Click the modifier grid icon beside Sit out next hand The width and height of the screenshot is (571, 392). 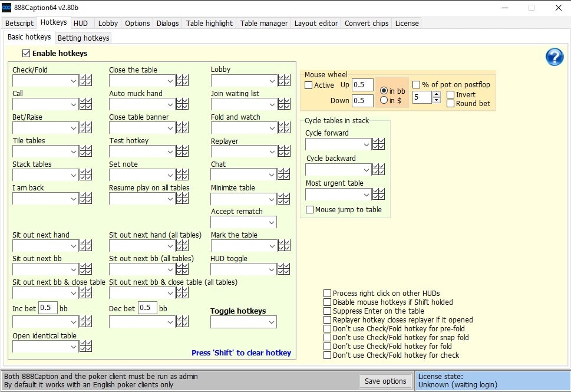tap(85, 246)
